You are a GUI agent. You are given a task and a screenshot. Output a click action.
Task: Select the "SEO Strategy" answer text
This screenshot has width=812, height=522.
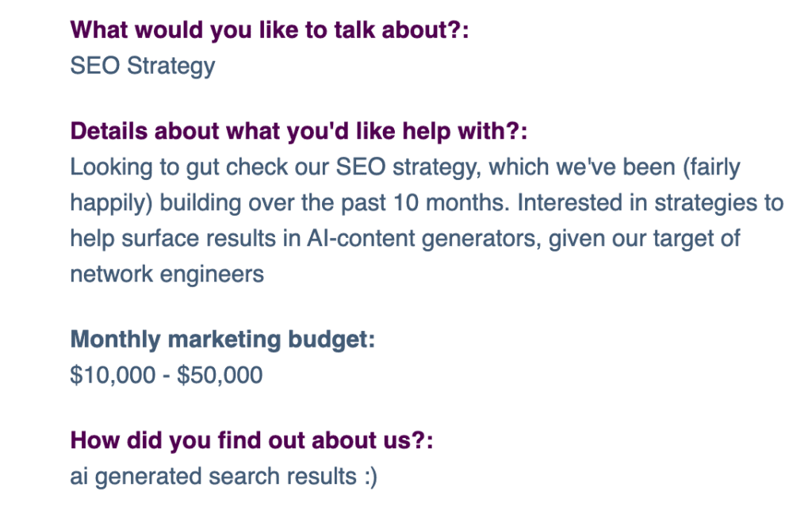(x=143, y=67)
